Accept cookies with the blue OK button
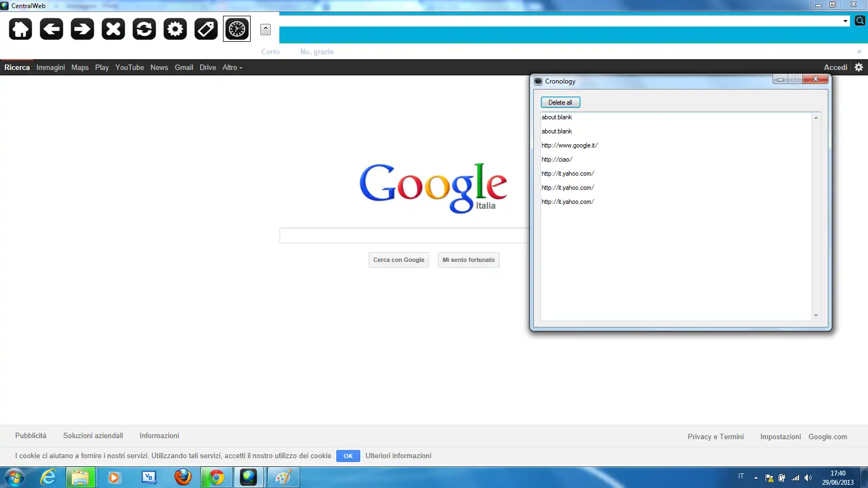 point(348,456)
